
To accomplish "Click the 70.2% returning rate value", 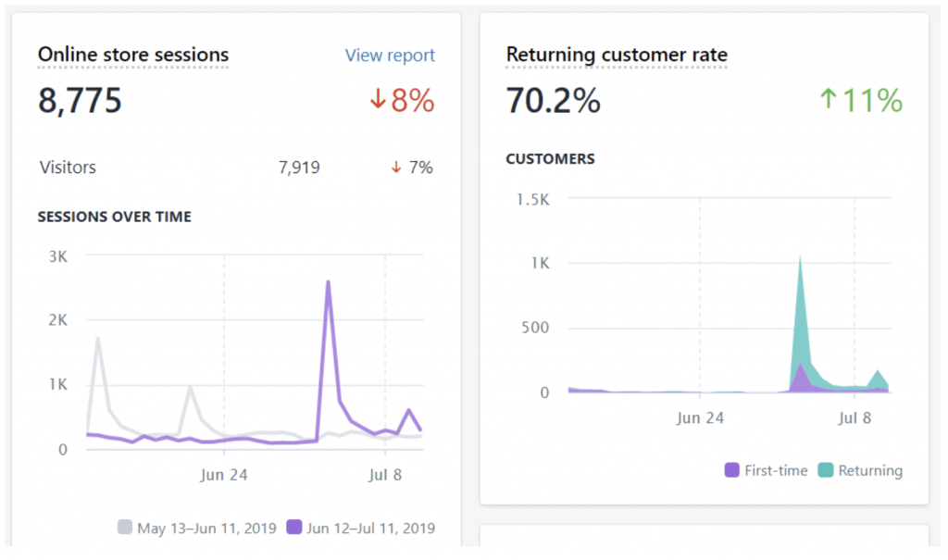I will [553, 100].
